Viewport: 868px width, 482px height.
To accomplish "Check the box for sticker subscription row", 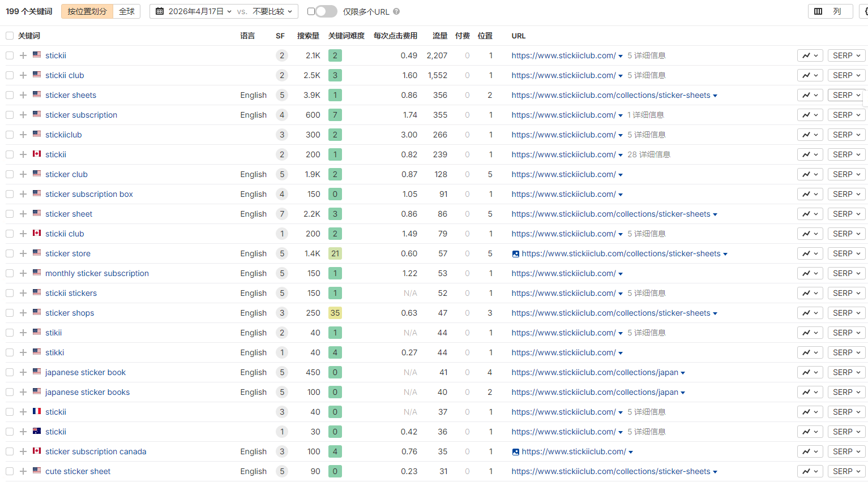I will [x=10, y=115].
